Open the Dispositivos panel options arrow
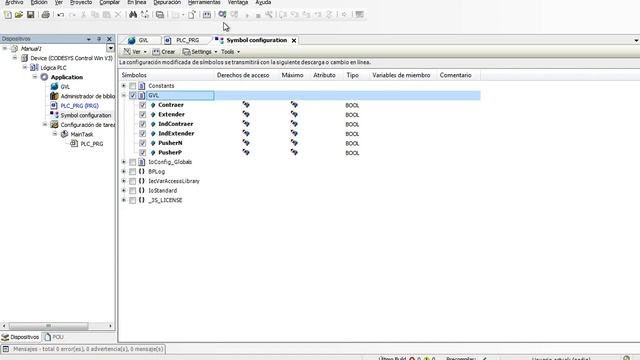The image size is (640, 360). click(x=89, y=39)
